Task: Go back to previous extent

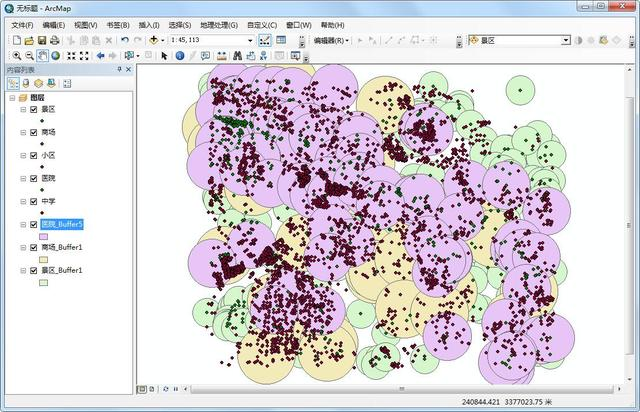Action: click(x=100, y=56)
